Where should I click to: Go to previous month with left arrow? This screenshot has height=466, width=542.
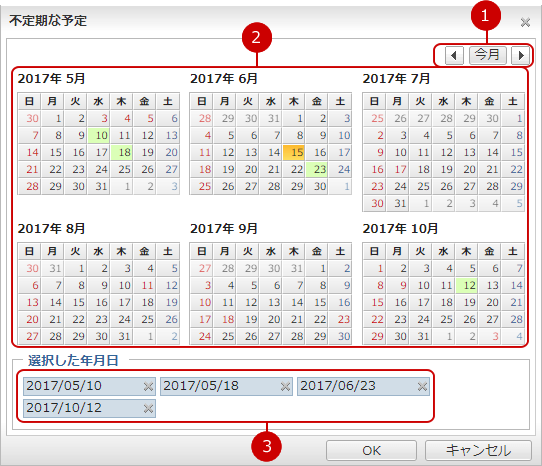[454, 55]
